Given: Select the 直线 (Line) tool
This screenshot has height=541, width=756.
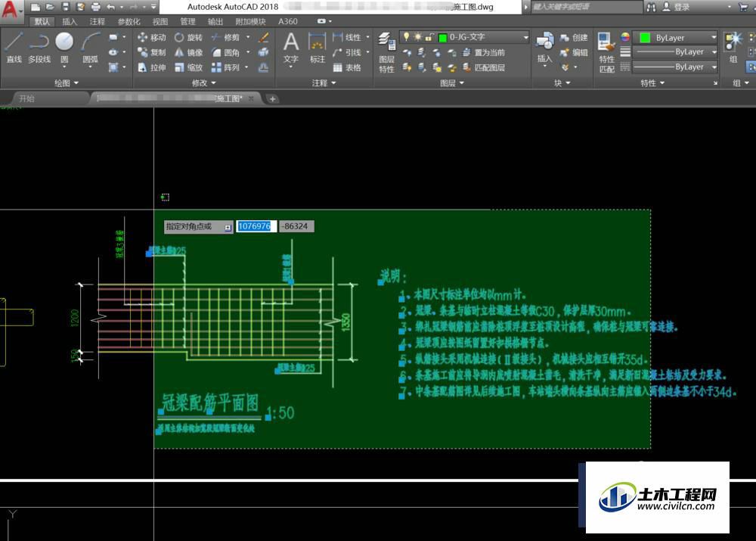Looking at the screenshot, I should 14,48.
